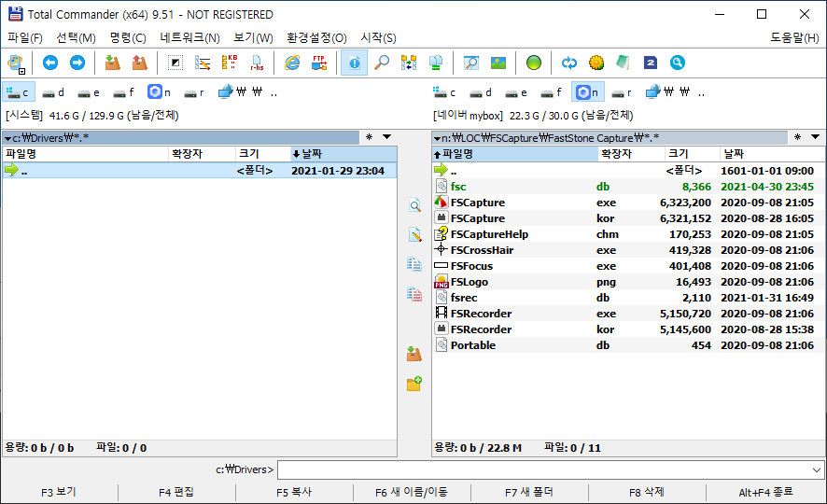Select drive r in right panel
The height and width of the screenshot is (504, 827).
pos(622,92)
